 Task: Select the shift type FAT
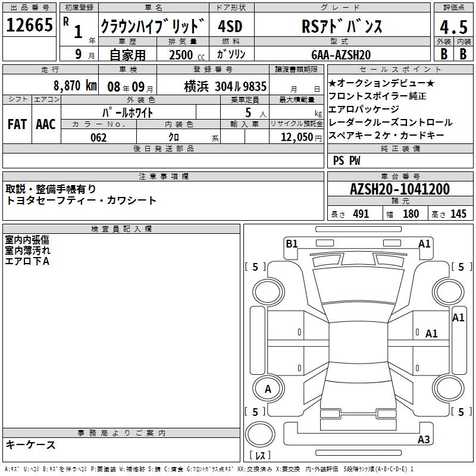click(x=17, y=124)
